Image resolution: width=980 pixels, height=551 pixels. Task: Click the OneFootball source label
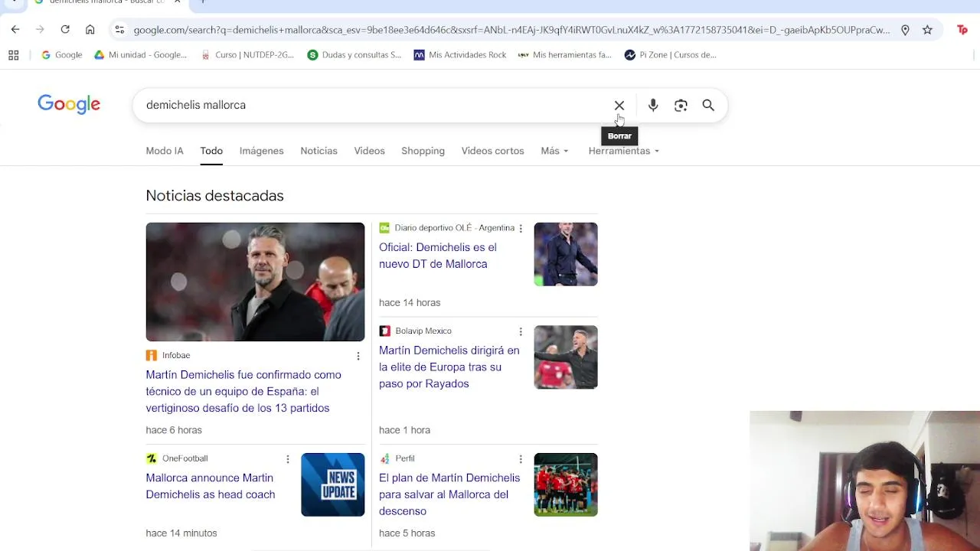[x=185, y=458]
